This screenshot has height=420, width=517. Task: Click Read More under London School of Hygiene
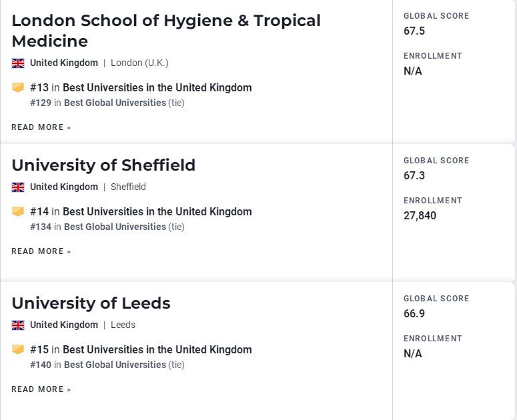click(x=41, y=127)
